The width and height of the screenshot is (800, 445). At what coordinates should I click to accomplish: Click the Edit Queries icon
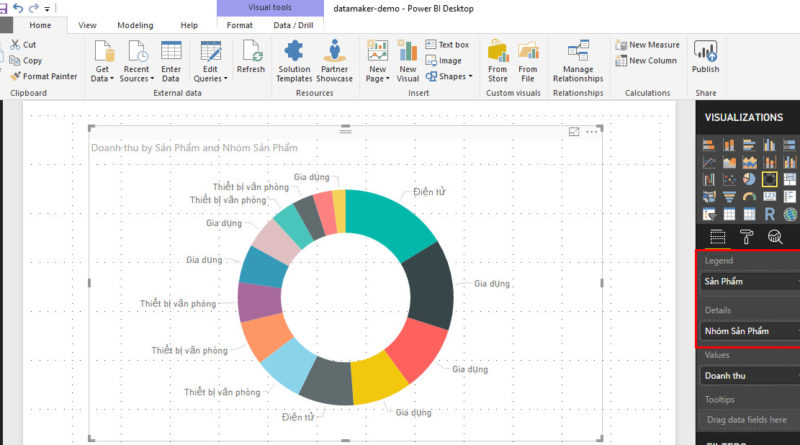coord(210,52)
